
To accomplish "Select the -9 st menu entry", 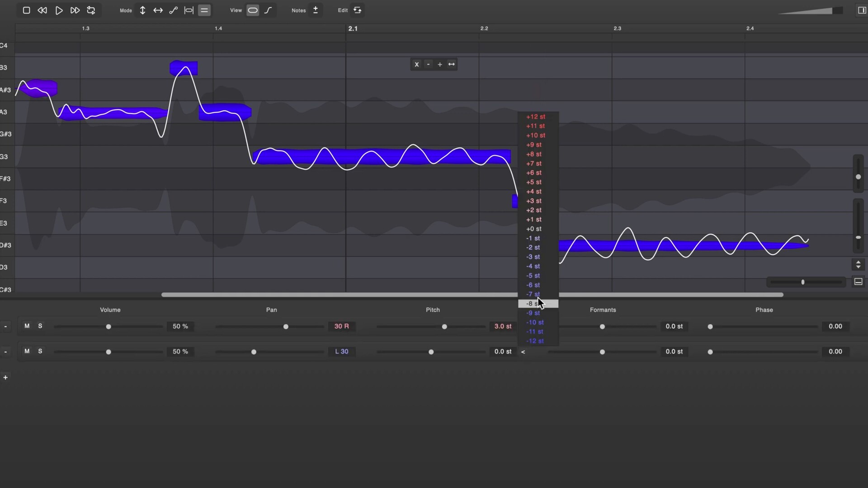I will pyautogui.click(x=533, y=313).
